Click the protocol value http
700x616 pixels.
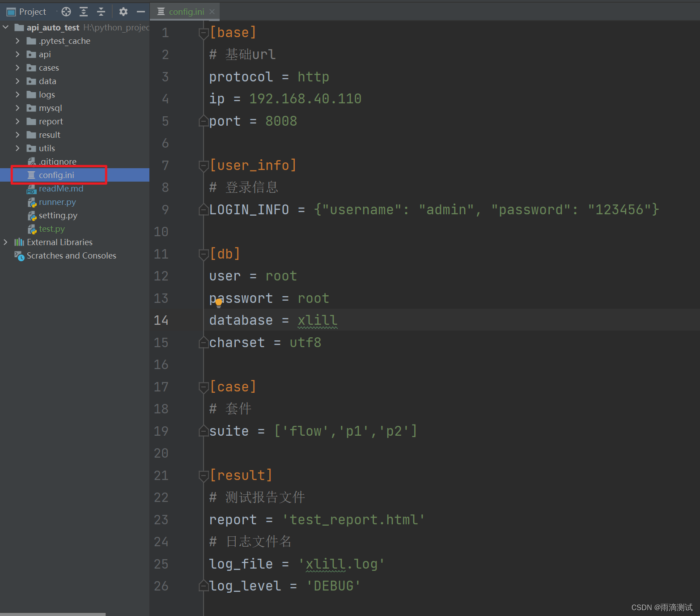click(313, 77)
